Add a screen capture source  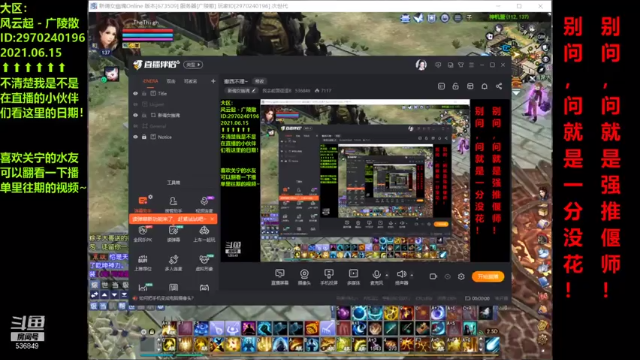[x=280, y=276]
